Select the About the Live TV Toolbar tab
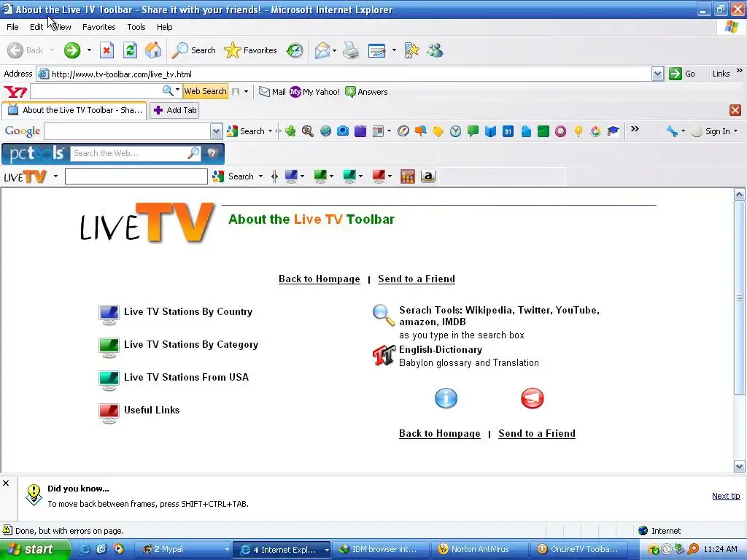This screenshot has height=560, width=747. (74, 110)
